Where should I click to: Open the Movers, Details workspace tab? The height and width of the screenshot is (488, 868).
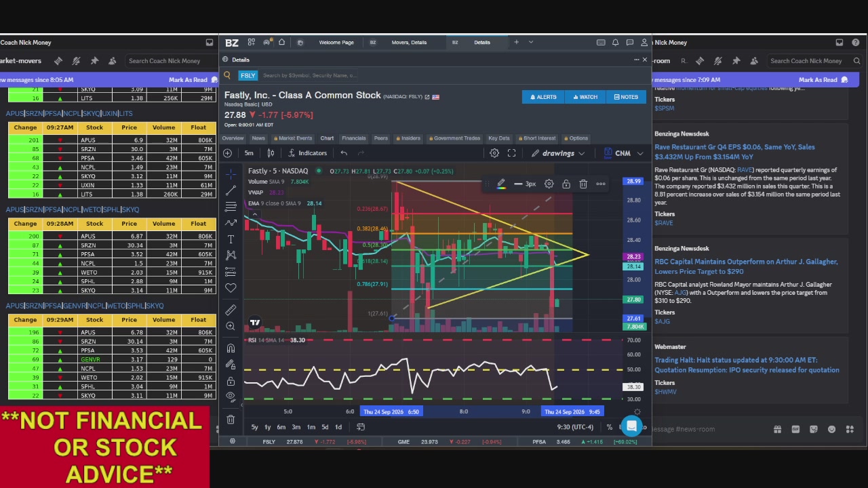coord(409,42)
